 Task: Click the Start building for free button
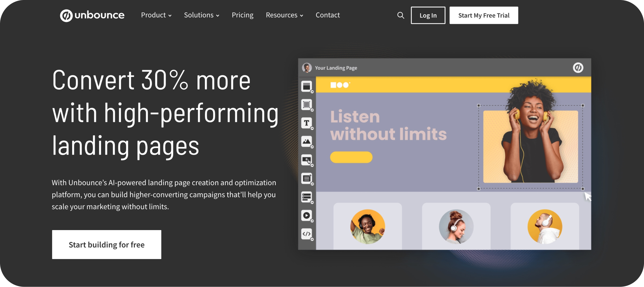click(106, 244)
